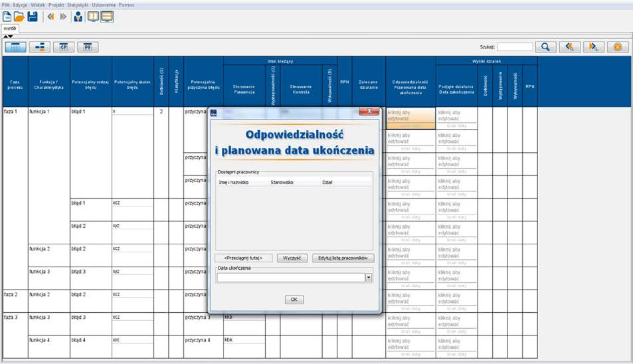This screenshot has width=633, height=364.
Task: Close the Odpowiedzialność dialog
Action: (x=369, y=111)
